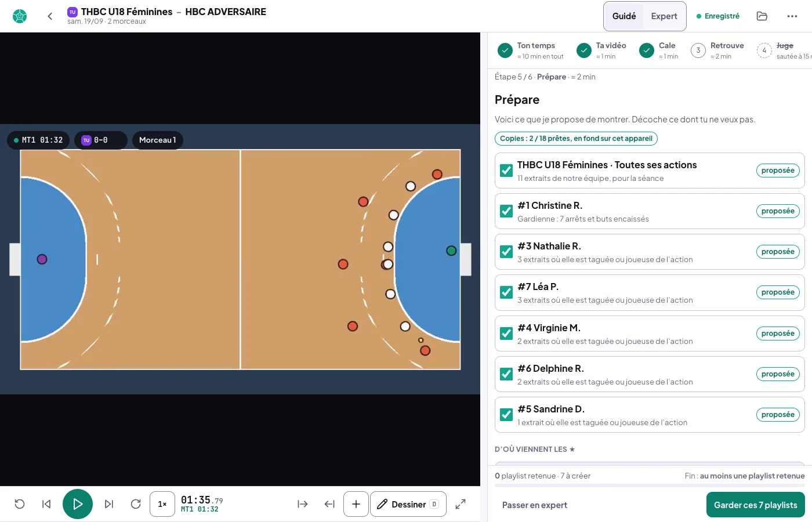This screenshot has width=812, height=522.
Task: Uncheck the #4 Virginie M. playlist
Action: pos(506,333)
